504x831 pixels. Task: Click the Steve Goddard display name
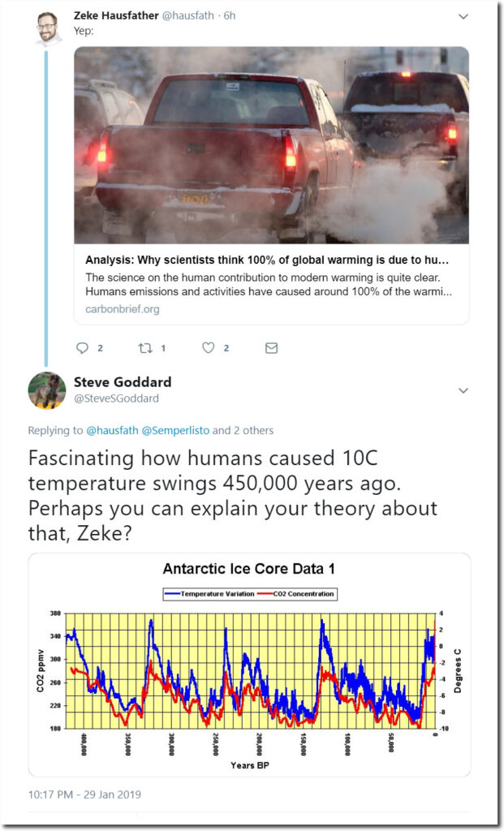[123, 381]
